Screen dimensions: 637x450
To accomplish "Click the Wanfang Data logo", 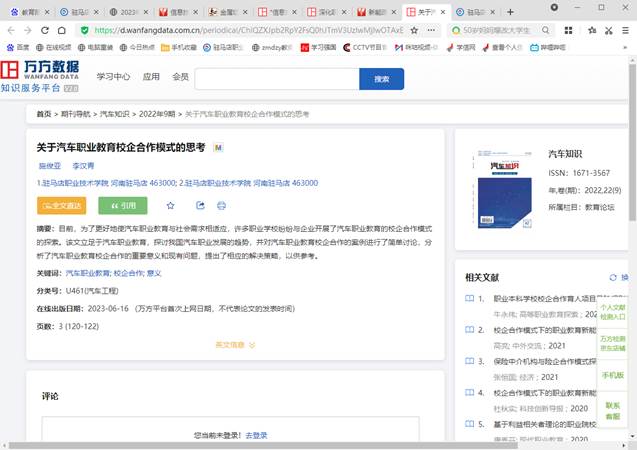I will [x=40, y=76].
